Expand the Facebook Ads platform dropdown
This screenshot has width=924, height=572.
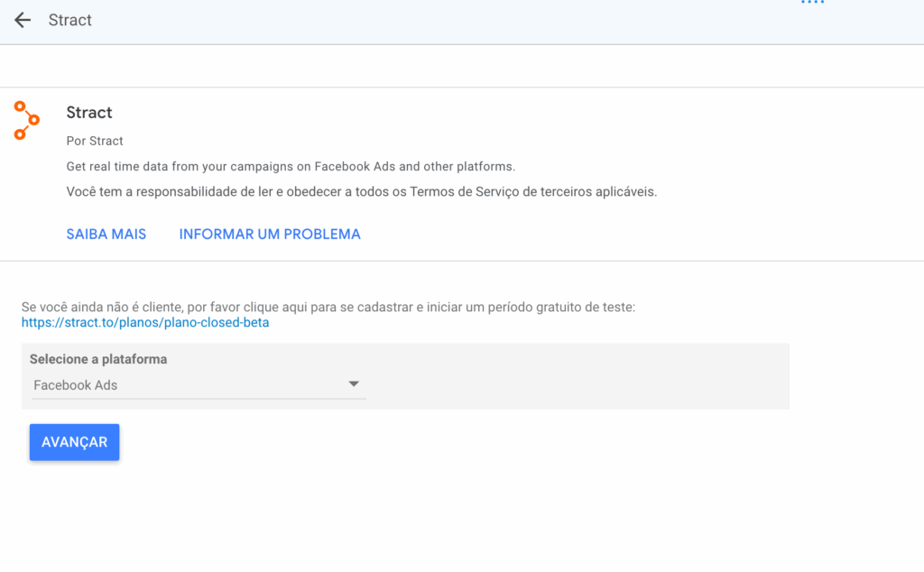point(198,385)
